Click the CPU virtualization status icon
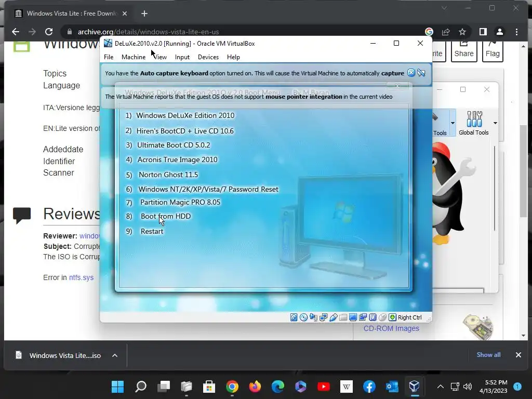 click(373, 317)
